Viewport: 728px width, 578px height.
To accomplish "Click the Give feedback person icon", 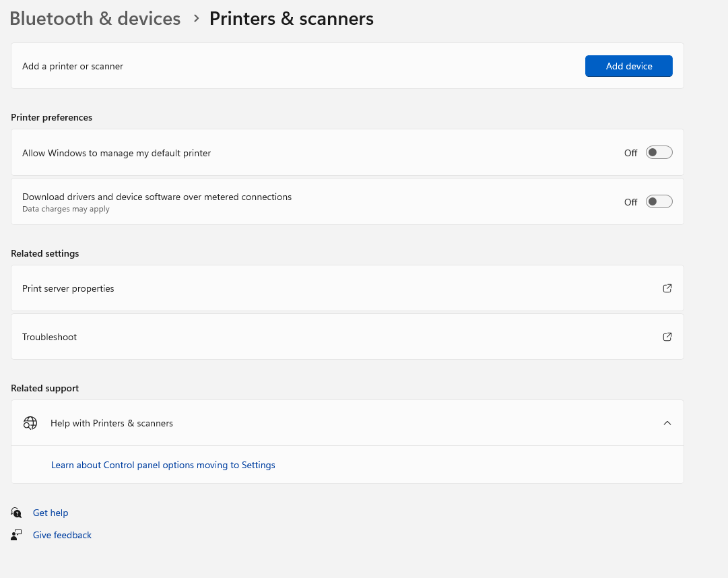I will pyautogui.click(x=17, y=535).
